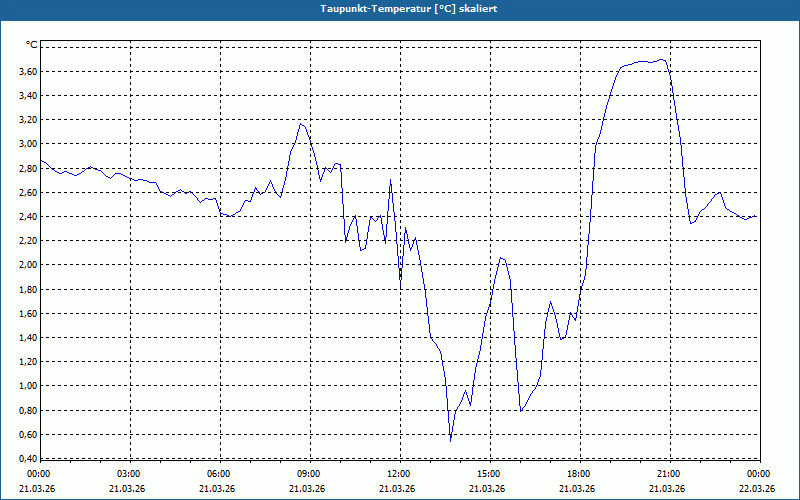
Task: Click the 3,40 y-axis value
Action: coord(28,95)
